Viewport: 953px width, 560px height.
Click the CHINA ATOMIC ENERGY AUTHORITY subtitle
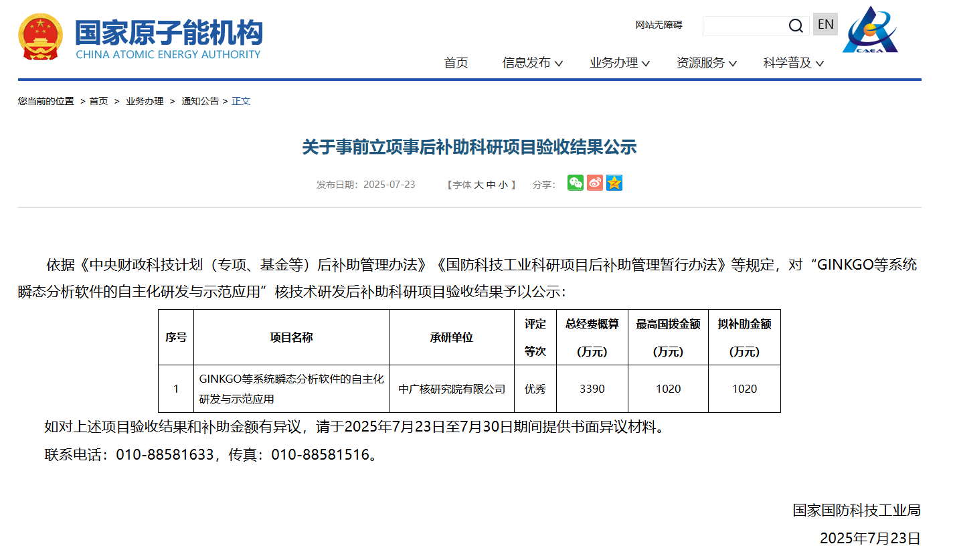(x=168, y=54)
